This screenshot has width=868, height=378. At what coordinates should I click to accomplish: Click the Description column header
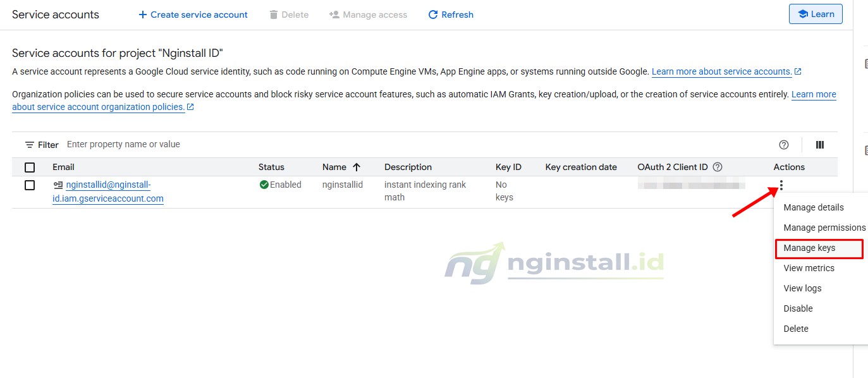click(x=408, y=167)
